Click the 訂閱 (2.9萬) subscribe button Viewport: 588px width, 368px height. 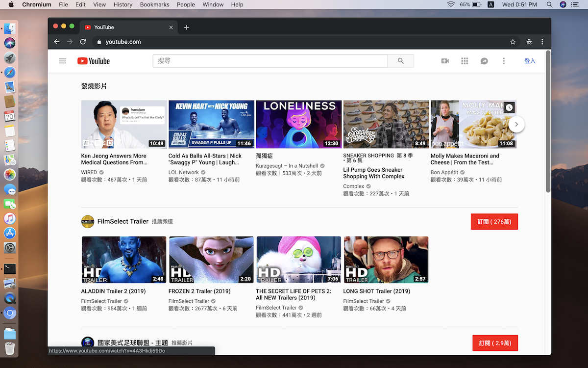point(495,343)
